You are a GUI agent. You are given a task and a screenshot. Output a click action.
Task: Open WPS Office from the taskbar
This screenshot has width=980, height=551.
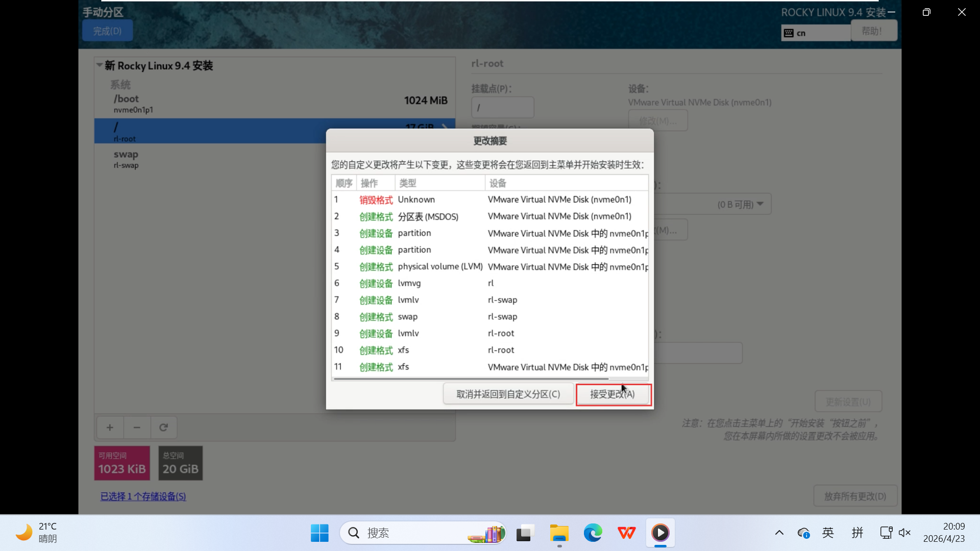tap(626, 533)
